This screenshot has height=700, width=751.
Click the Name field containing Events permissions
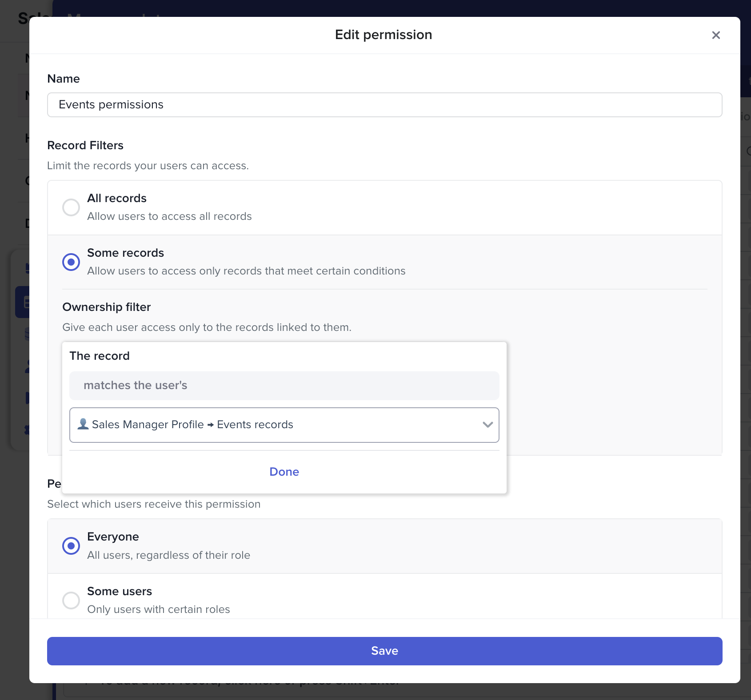point(384,105)
